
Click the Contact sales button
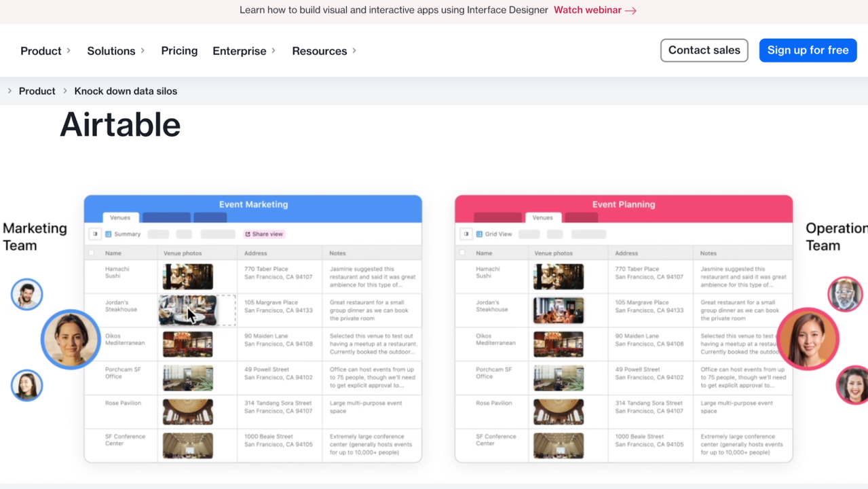pyautogui.click(x=704, y=50)
